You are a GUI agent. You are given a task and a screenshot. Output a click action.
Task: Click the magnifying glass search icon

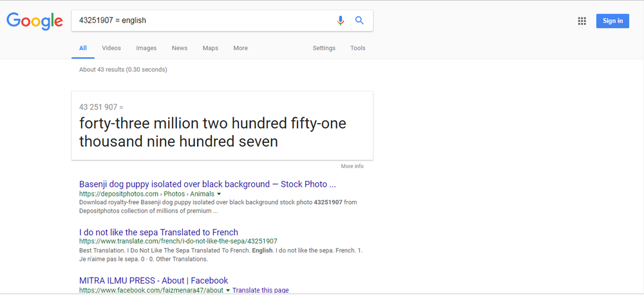click(359, 20)
